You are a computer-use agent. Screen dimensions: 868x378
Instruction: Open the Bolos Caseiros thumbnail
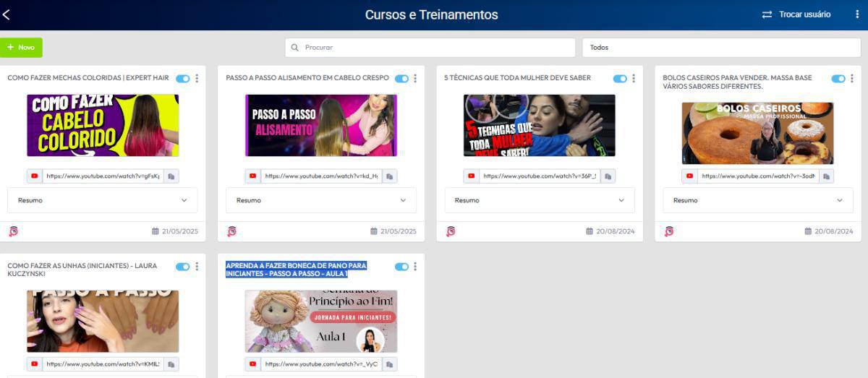pos(758,133)
